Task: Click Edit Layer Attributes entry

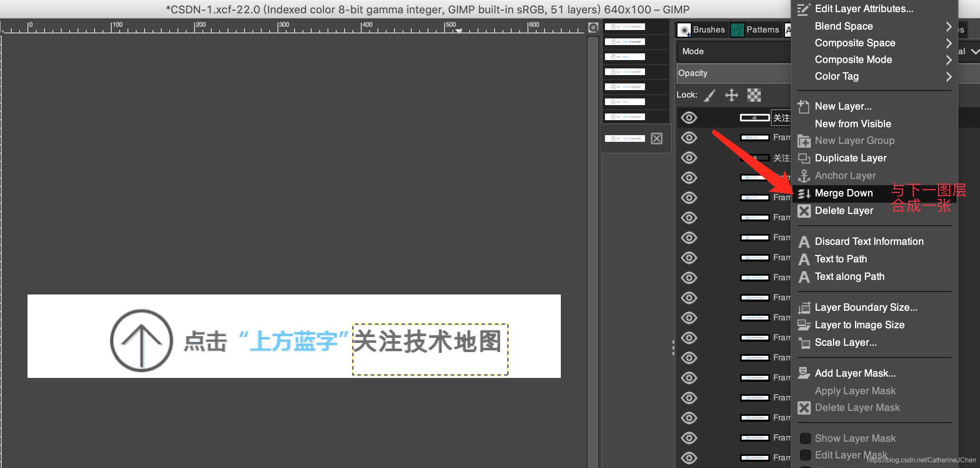Action: [863, 9]
